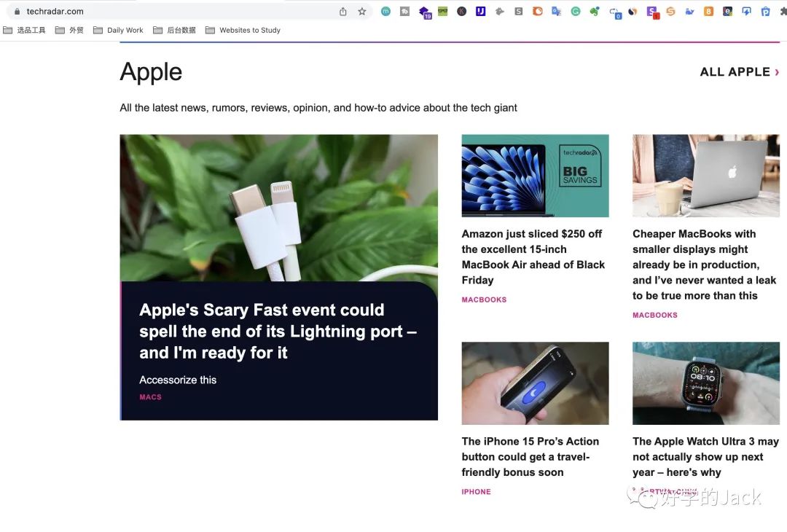Screen dimensions: 787x532
Task: Open the dark square 'e' extension
Action: click(x=727, y=11)
